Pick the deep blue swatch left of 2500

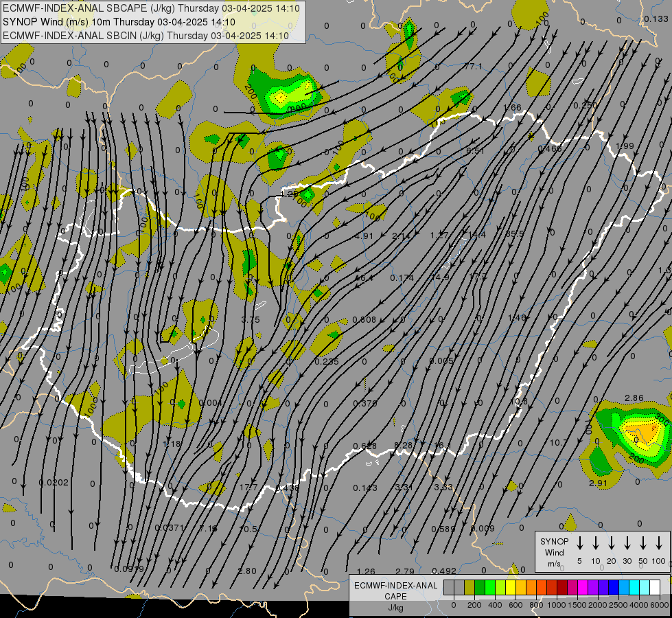coord(614,588)
